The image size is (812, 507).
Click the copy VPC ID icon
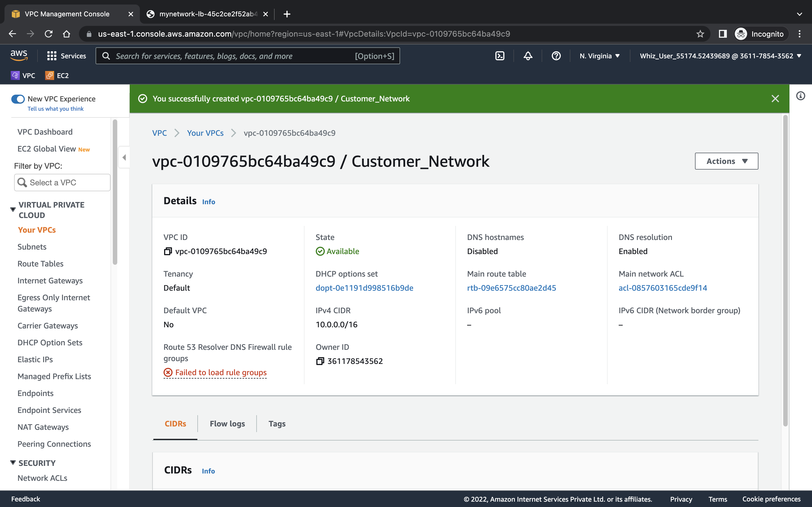click(x=168, y=251)
